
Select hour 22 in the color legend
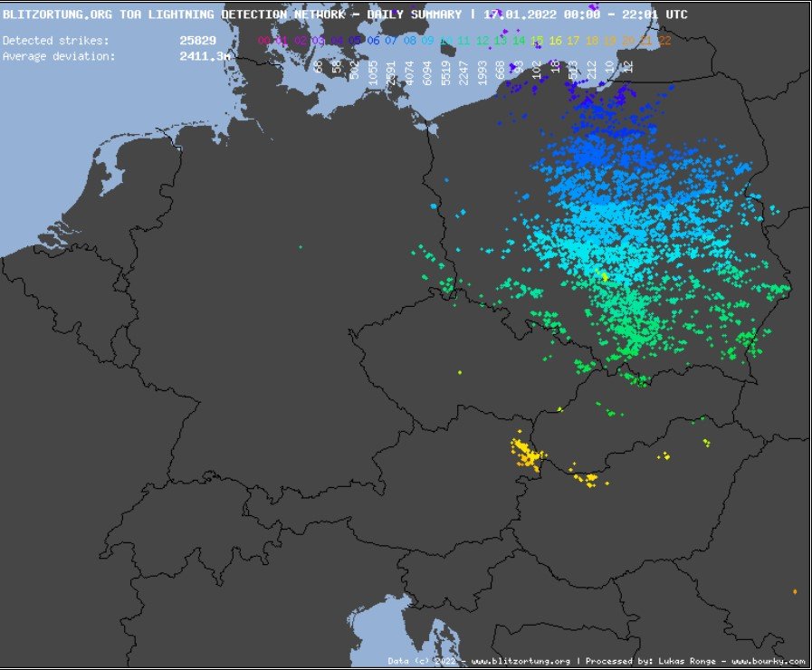[x=664, y=41]
